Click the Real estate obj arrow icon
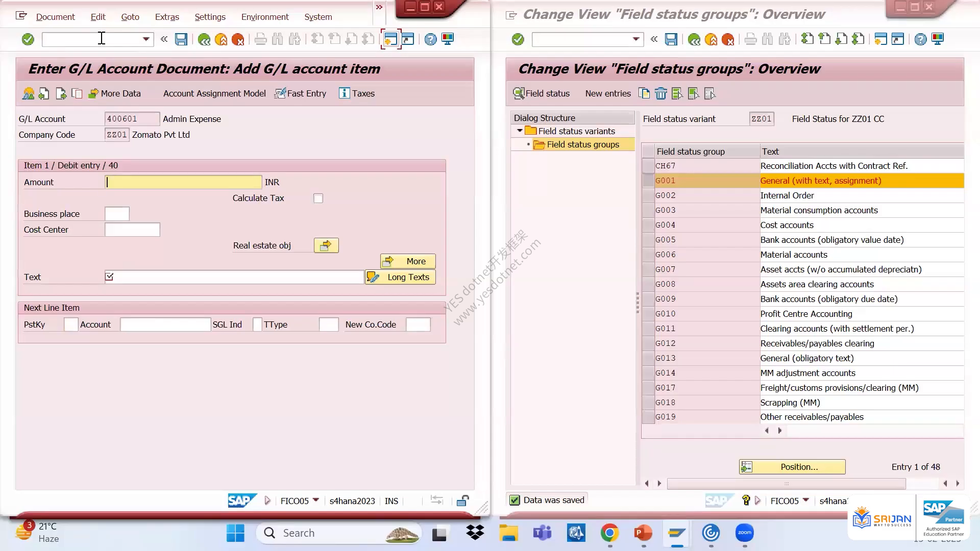 [x=326, y=246]
